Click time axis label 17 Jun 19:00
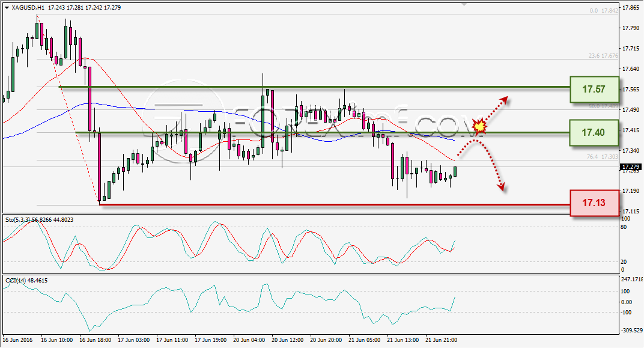Screen dimensions: 644x348 click(x=210, y=340)
